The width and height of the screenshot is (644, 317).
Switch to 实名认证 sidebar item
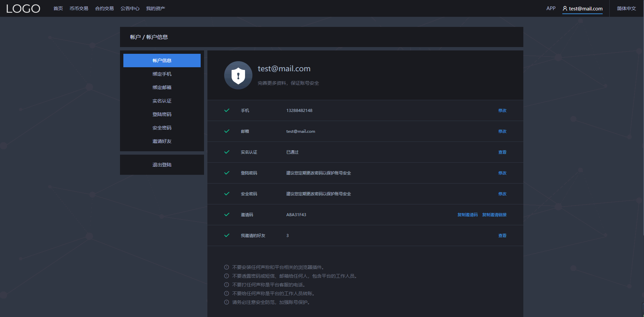[x=162, y=101]
